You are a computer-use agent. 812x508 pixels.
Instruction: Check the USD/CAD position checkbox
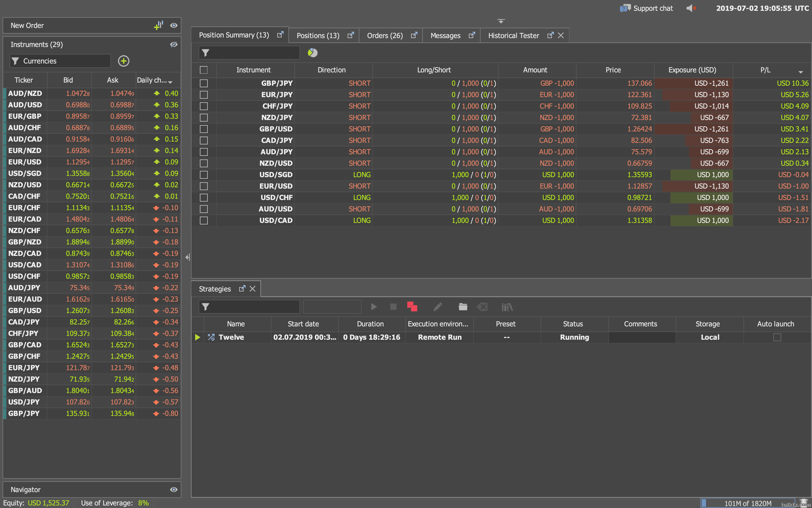click(204, 220)
